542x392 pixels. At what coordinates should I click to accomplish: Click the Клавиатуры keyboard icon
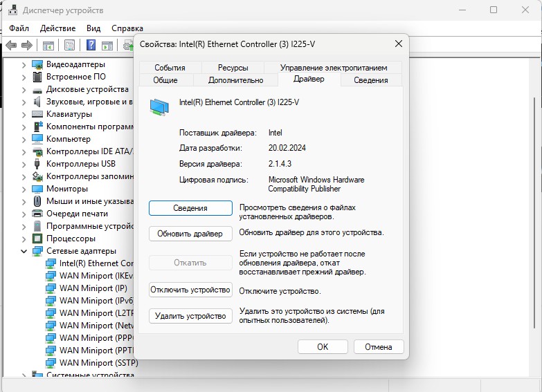pos(37,114)
